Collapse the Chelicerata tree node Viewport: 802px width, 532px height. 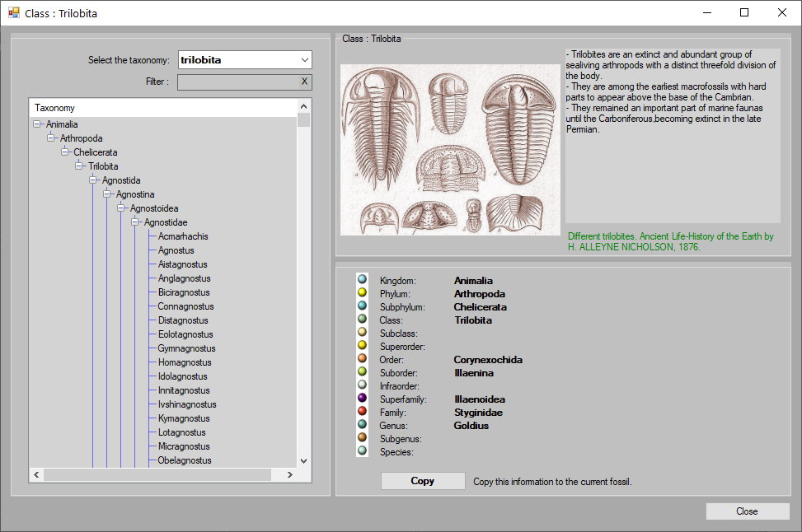point(64,152)
